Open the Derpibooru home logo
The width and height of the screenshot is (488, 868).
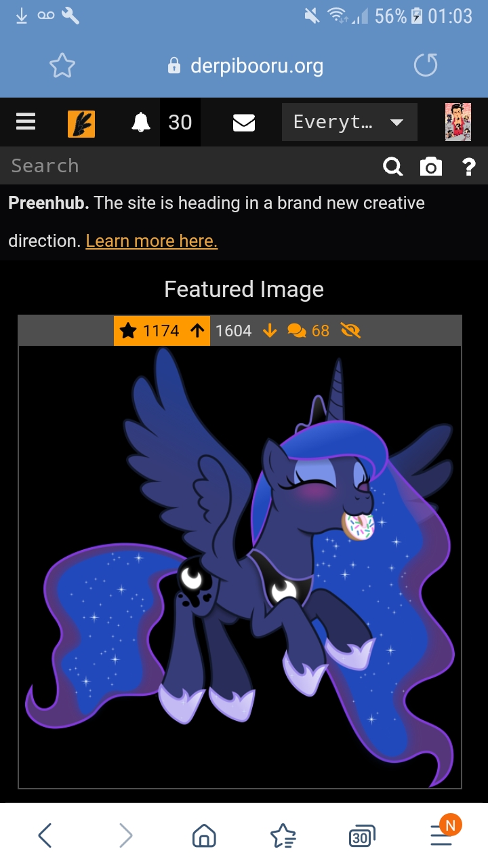tap(81, 123)
